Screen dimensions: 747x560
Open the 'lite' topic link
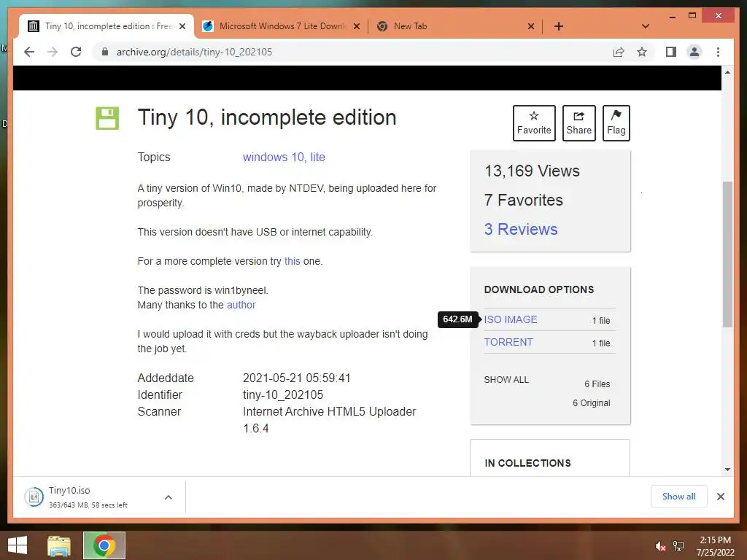pos(318,157)
